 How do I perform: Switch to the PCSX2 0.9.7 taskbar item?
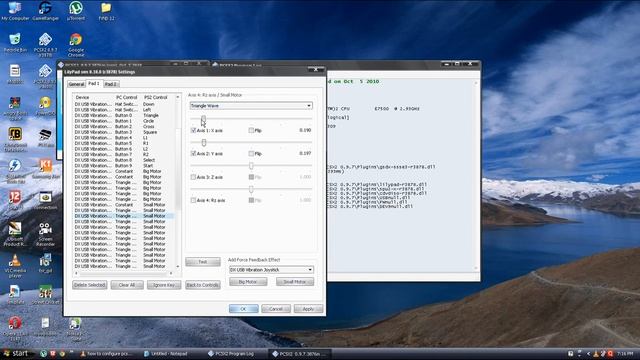tap(300, 354)
